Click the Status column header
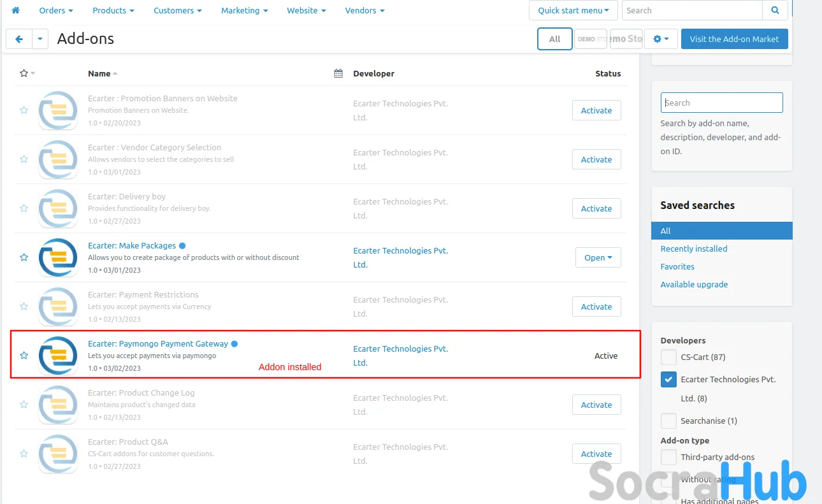822x504 pixels. pyautogui.click(x=608, y=73)
